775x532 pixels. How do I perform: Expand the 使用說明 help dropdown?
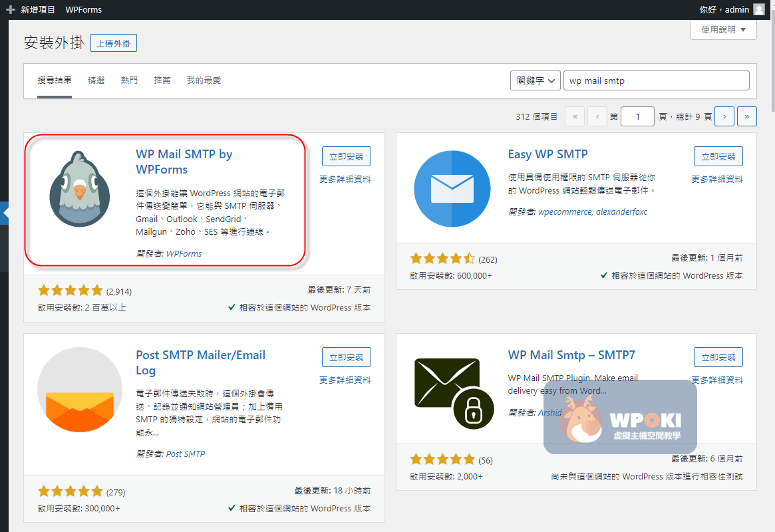pos(724,30)
